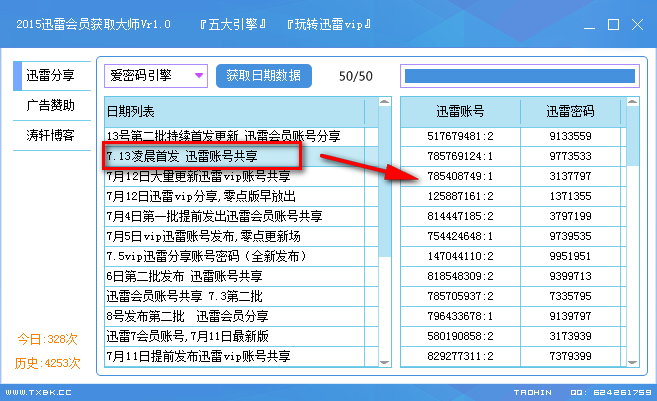Image resolution: width=657 pixels, height=401 pixels.
Task: Select password cell 9399713
Action: click(570, 276)
